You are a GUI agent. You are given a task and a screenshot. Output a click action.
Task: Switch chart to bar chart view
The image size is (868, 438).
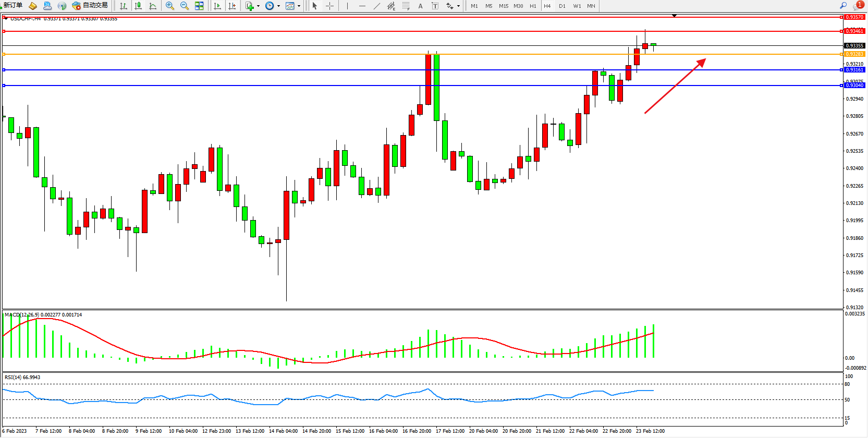click(124, 6)
